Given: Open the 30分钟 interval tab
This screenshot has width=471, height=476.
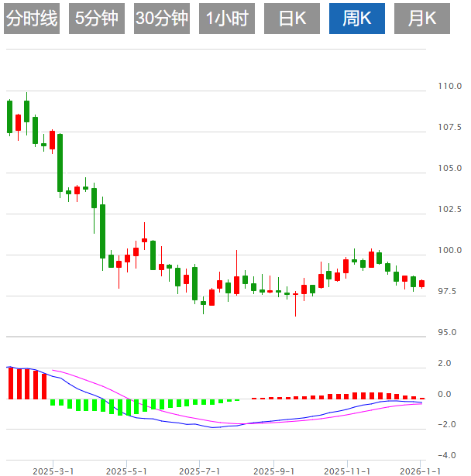Looking at the screenshot, I should click(x=162, y=19).
